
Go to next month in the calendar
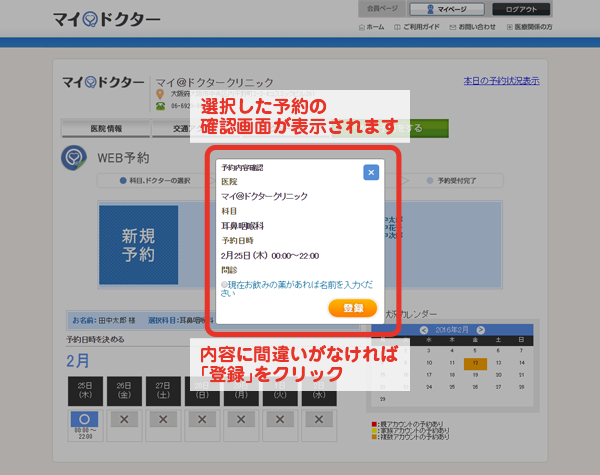click(481, 330)
